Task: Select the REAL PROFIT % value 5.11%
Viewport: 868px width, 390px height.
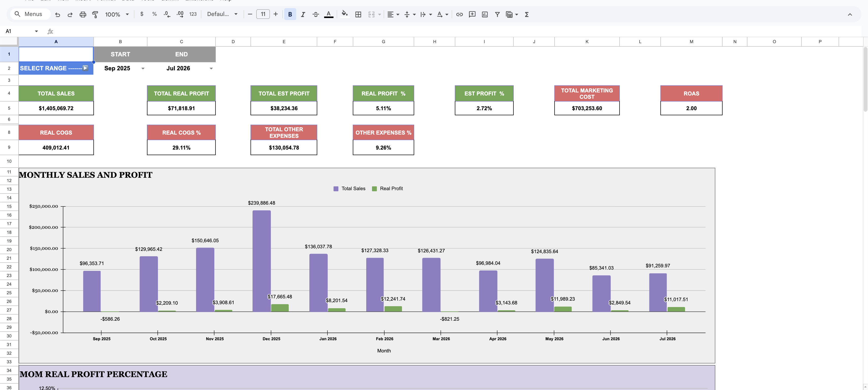Action: 383,108
